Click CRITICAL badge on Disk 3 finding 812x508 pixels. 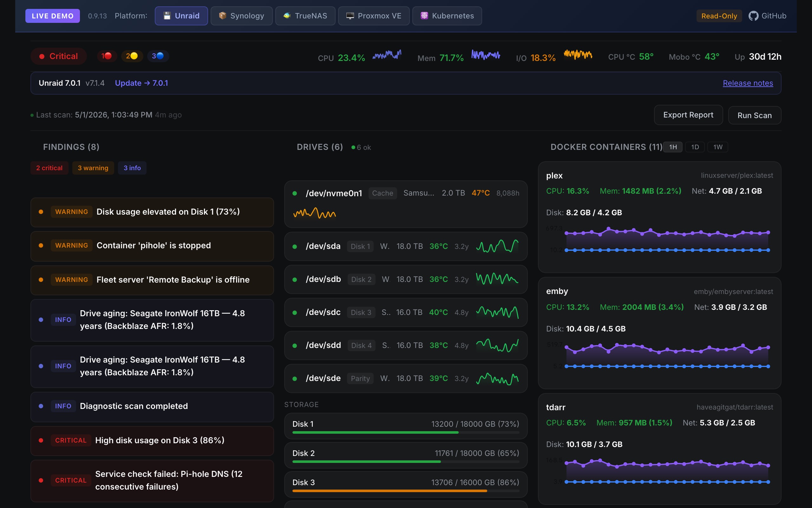[71, 440]
